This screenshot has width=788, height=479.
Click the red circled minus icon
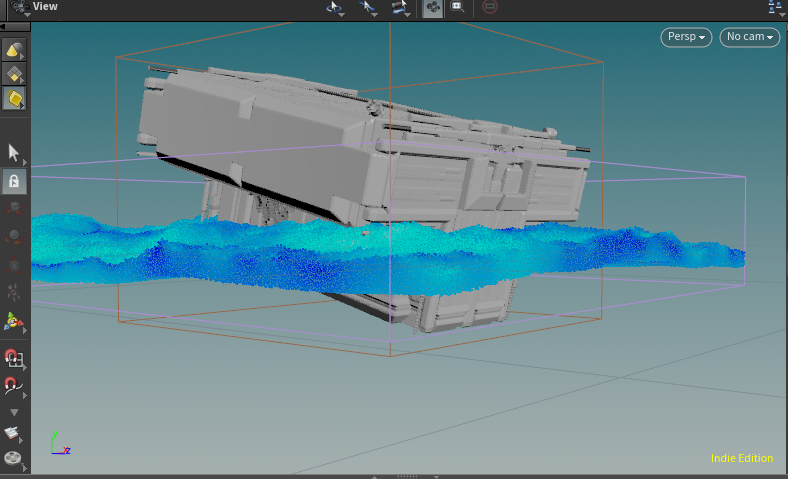489,7
